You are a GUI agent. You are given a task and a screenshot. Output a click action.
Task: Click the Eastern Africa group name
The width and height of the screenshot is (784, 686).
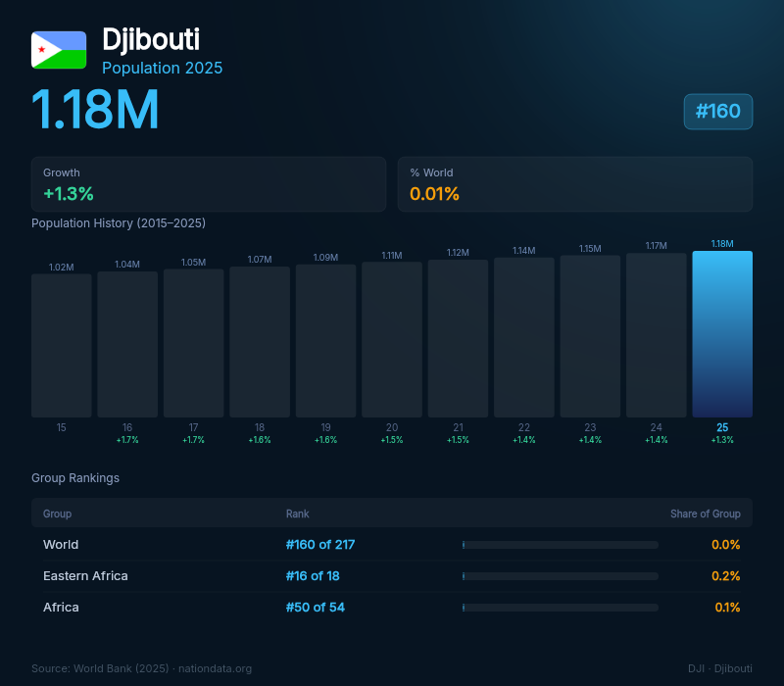coord(85,576)
